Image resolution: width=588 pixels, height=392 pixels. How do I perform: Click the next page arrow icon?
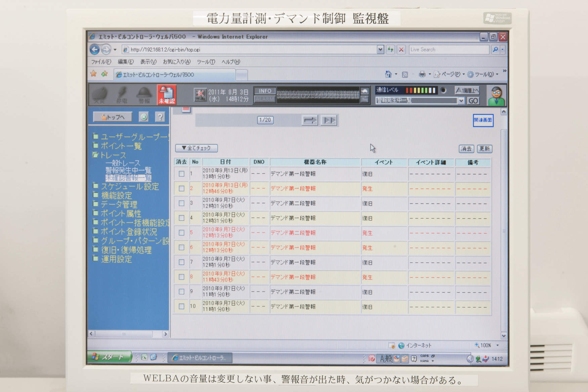pos(309,120)
